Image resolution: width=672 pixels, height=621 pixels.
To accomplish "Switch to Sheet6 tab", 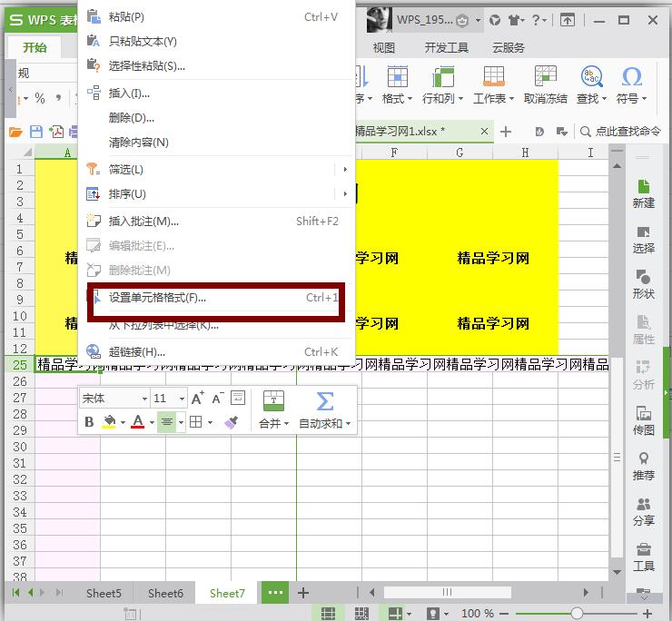I will pos(165,593).
